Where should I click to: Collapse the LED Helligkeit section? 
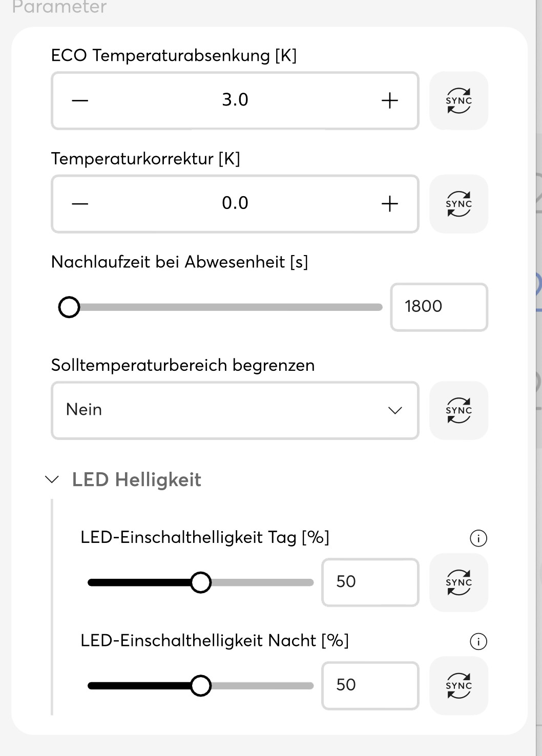[x=52, y=480]
